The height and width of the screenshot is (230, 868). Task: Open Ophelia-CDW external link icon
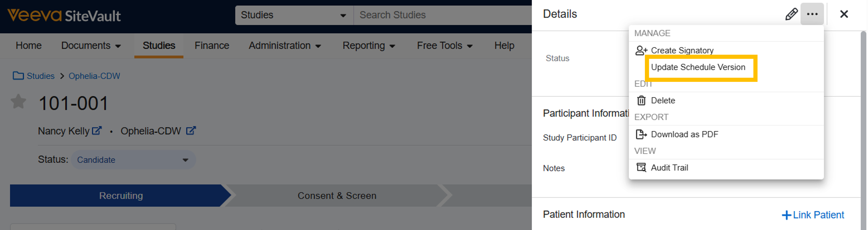pos(191,130)
